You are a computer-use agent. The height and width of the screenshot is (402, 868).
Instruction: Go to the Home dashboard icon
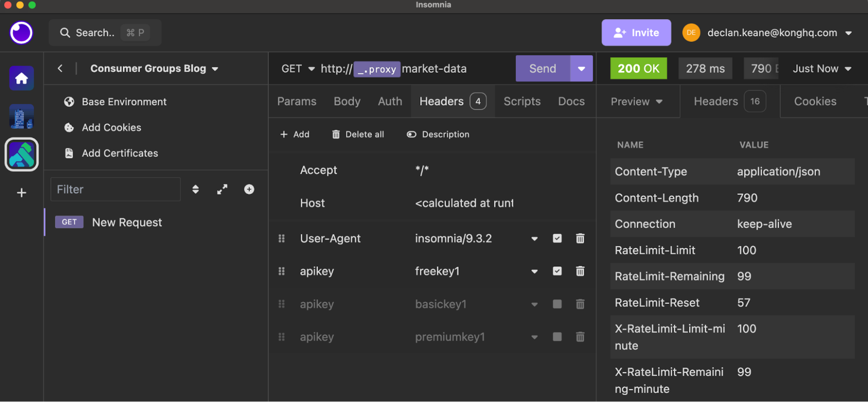pyautogui.click(x=21, y=78)
